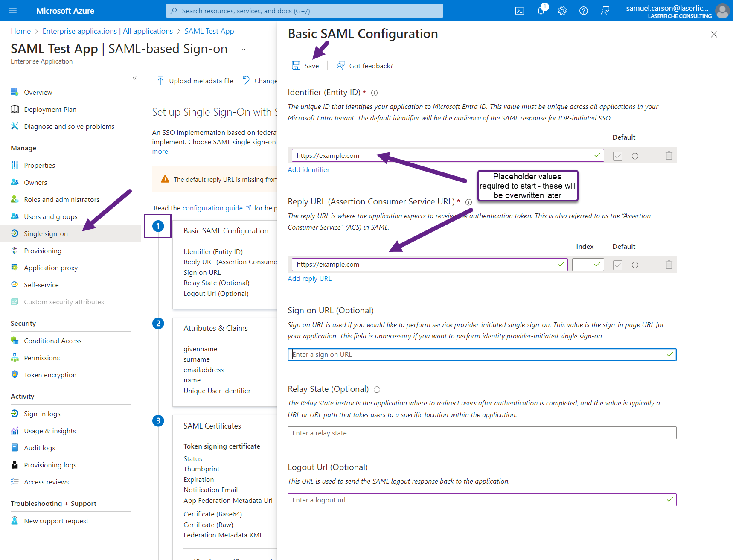Open Deployment Plan in the sidebar
733x560 pixels.
coord(50,109)
